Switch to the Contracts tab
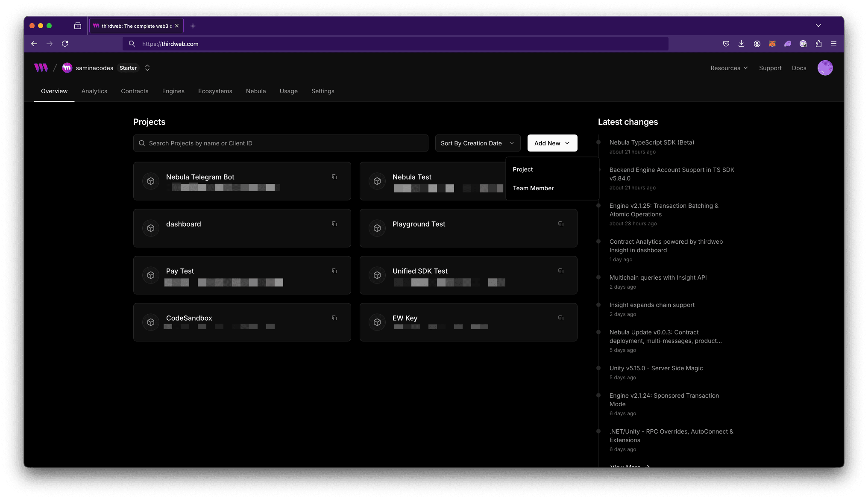Screen dimensions: 868x499 click(134, 91)
